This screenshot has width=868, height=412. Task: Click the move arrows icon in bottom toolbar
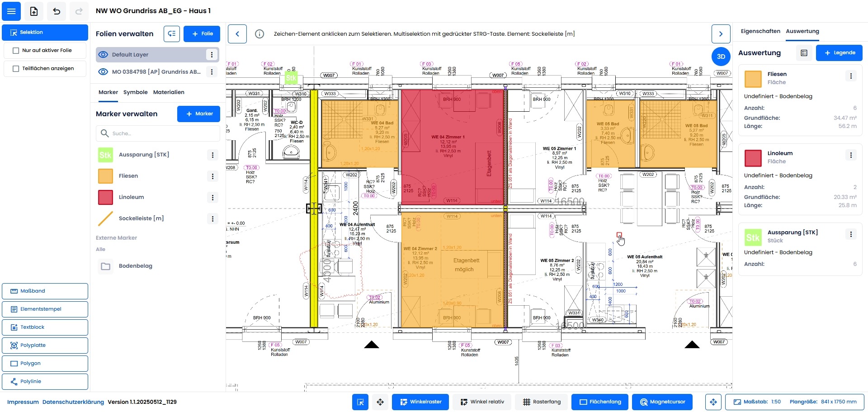coord(380,402)
